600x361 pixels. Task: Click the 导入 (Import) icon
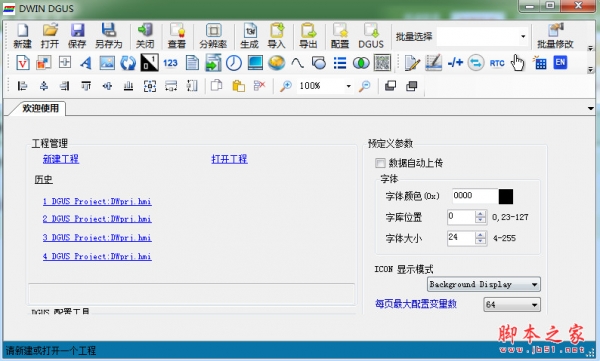tap(276, 36)
